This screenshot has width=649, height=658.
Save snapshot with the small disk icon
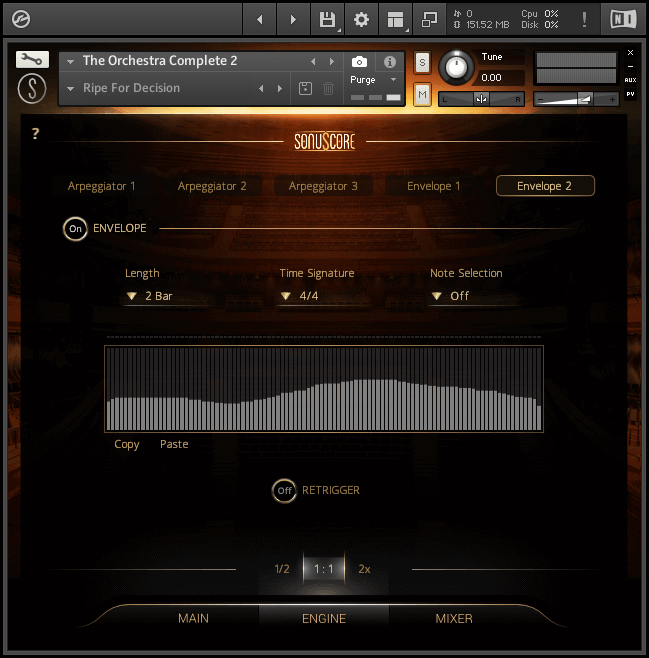305,89
